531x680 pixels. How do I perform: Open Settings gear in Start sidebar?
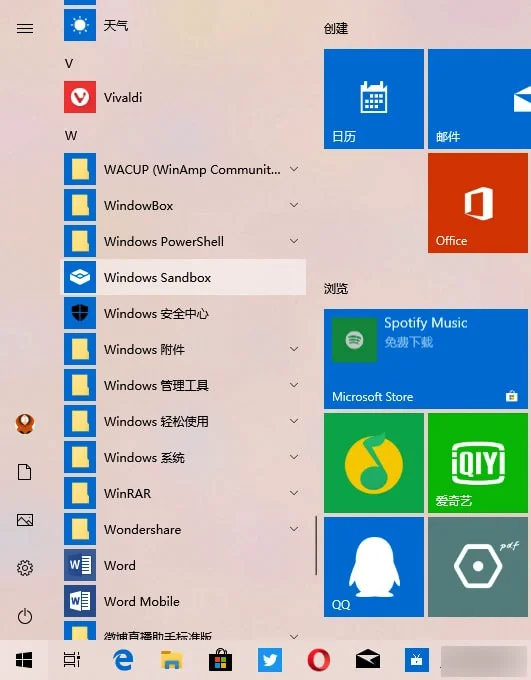[x=25, y=568]
